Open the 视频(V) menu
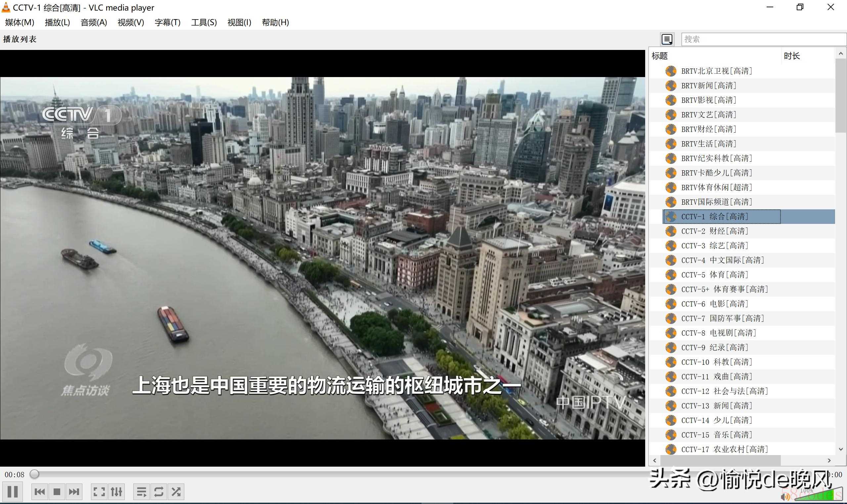Viewport: 847px width, 504px height. click(131, 22)
